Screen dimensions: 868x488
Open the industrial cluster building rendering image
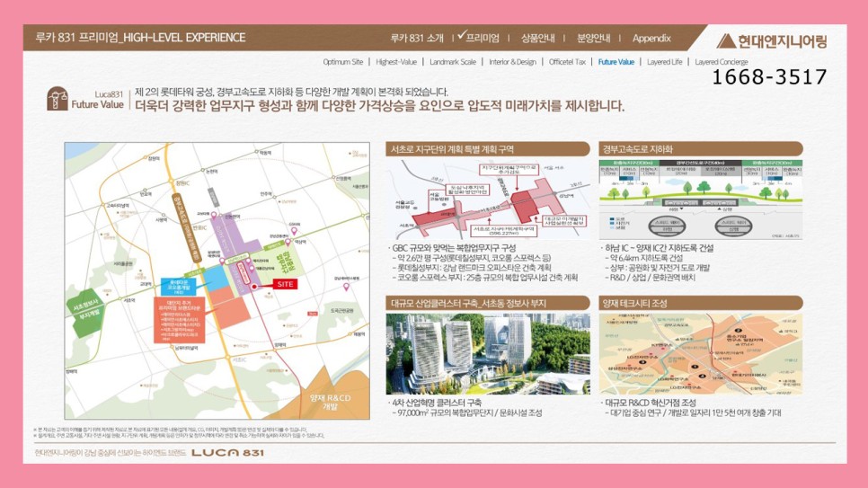pos(488,354)
